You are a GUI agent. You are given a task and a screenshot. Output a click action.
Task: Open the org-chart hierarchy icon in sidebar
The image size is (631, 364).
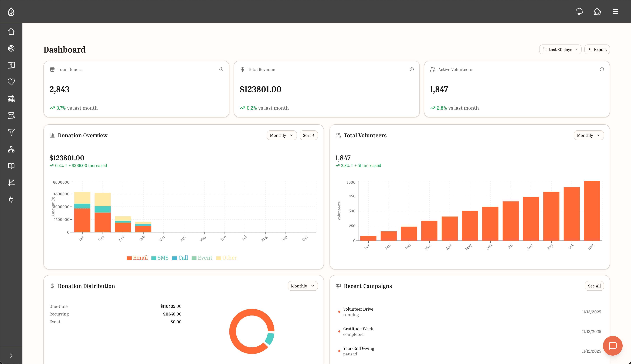coord(11,149)
